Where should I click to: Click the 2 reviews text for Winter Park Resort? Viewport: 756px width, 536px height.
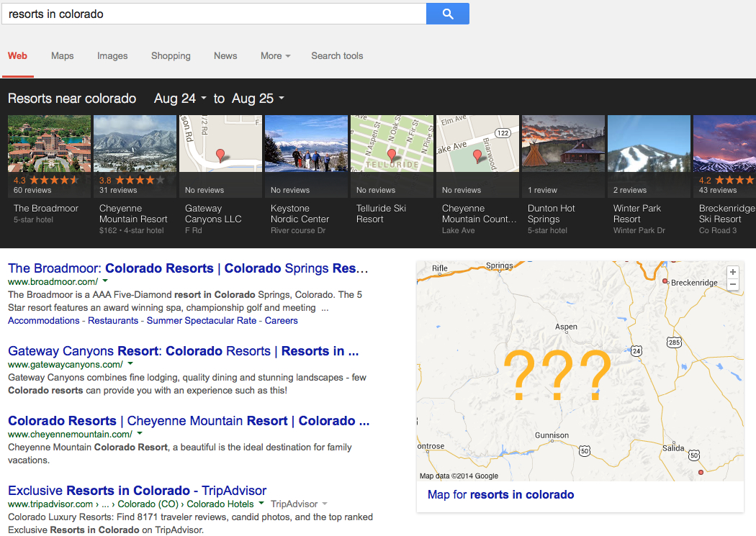[x=630, y=190]
